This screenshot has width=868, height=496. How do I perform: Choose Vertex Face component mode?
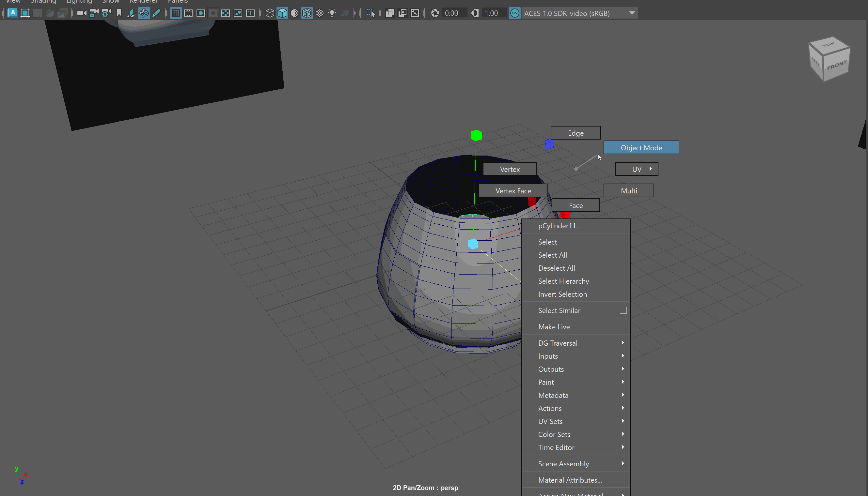[513, 191]
